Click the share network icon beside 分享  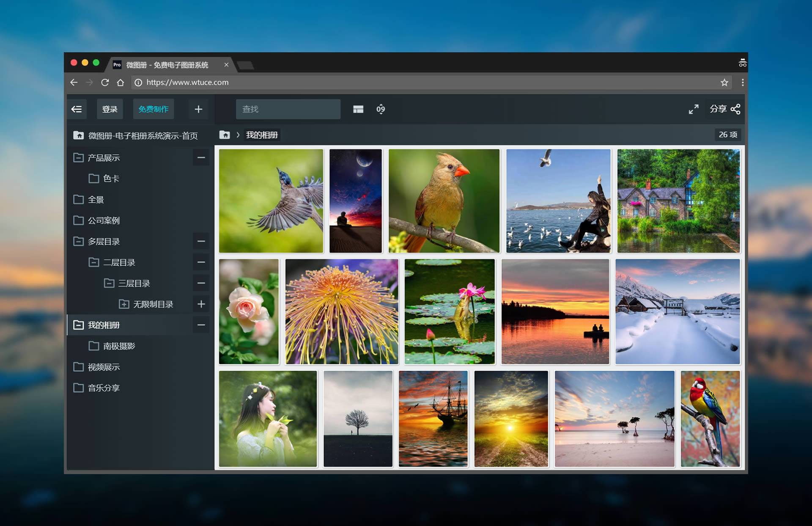735,109
